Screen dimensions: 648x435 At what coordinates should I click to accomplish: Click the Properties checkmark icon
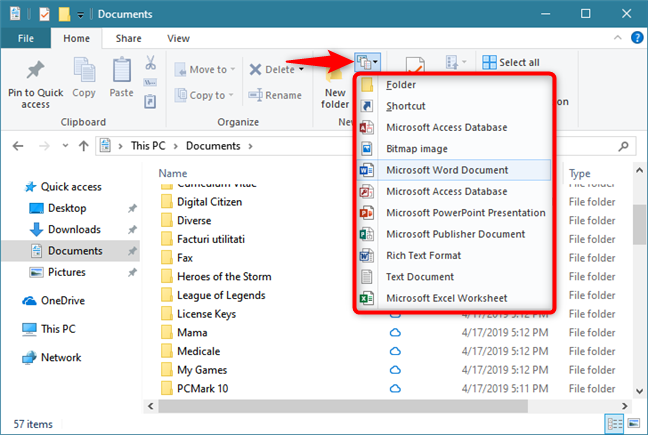415,65
